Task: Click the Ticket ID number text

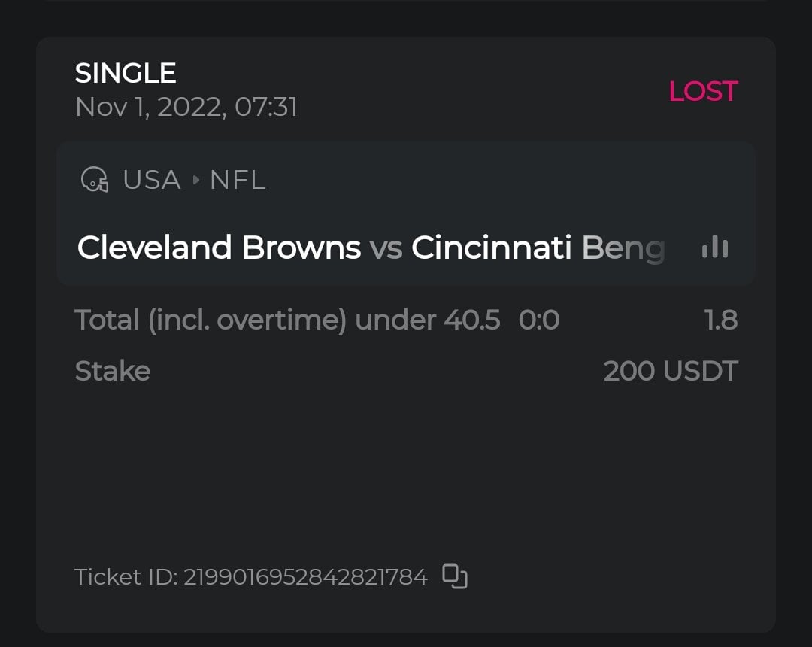Action: (x=305, y=577)
